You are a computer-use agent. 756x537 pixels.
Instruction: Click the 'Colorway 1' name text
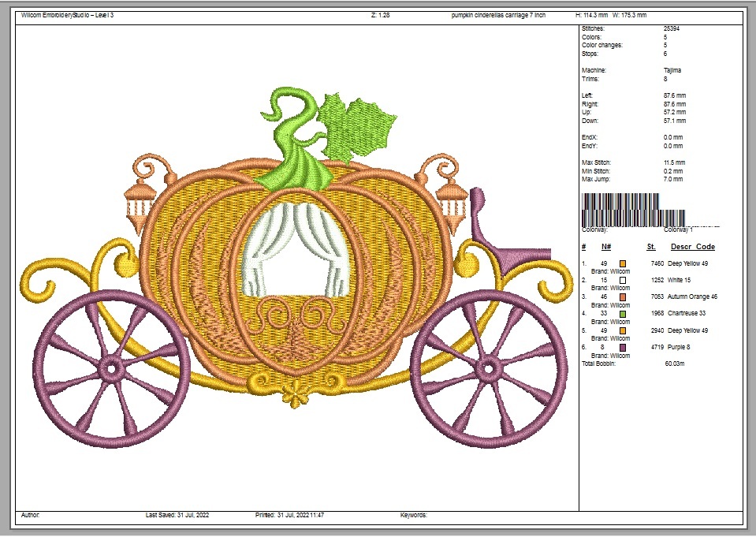[x=678, y=230]
